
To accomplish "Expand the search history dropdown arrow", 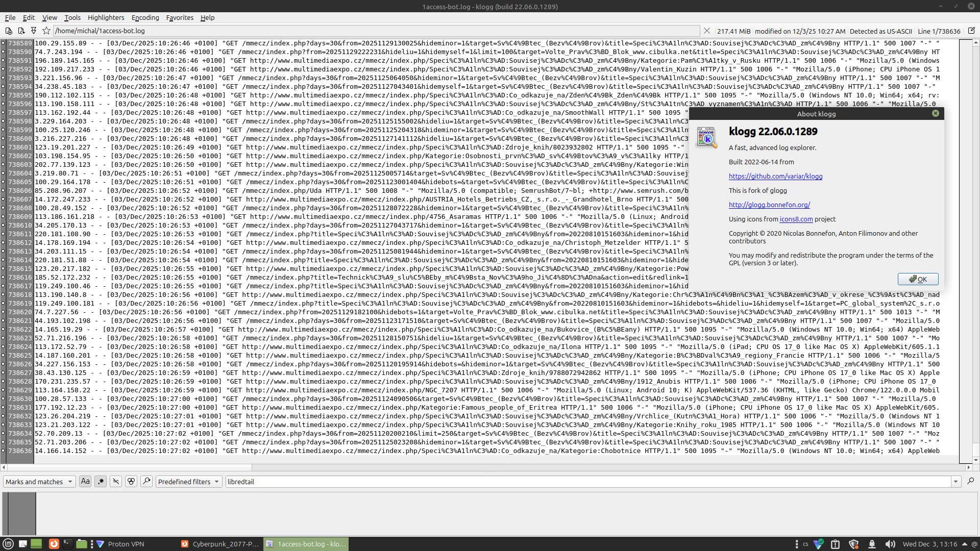I will tap(955, 482).
